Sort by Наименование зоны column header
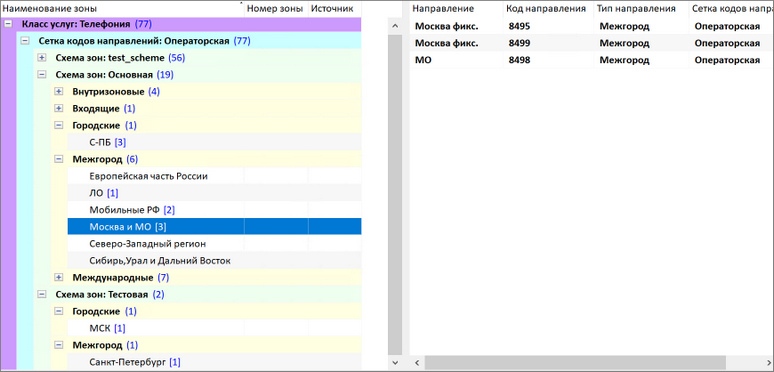The image size is (774, 372). pyautogui.click(x=122, y=8)
